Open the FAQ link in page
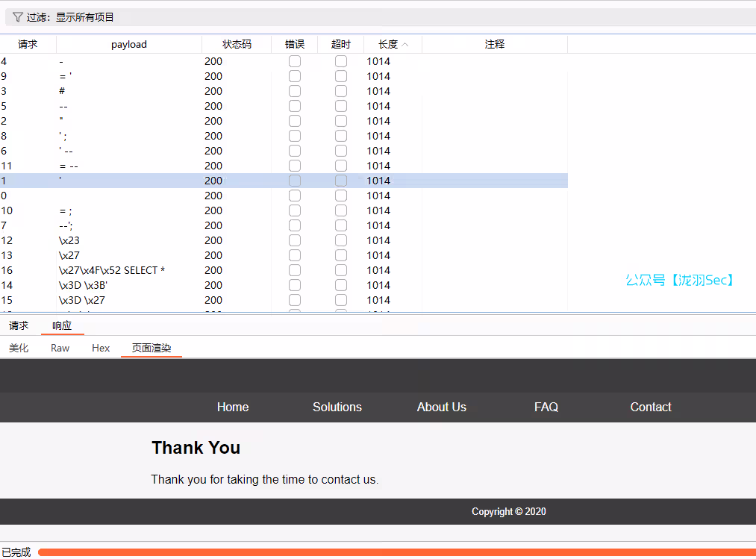This screenshot has width=756, height=559. (546, 407)
